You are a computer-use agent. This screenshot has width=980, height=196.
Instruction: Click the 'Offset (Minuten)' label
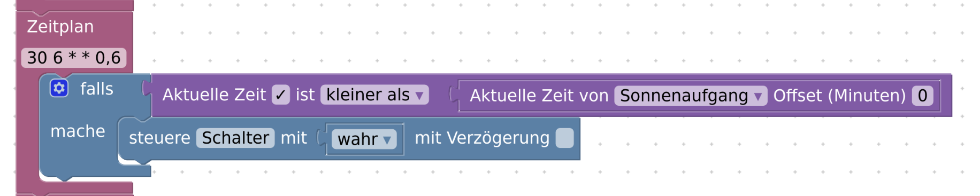pyautogui.click(x=839, y=96)
